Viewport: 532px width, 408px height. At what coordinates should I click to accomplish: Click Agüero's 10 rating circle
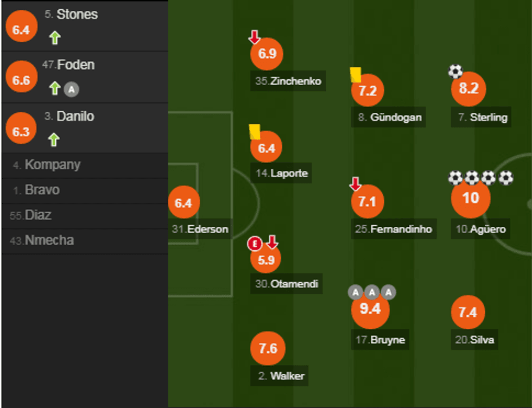[470, 198]
